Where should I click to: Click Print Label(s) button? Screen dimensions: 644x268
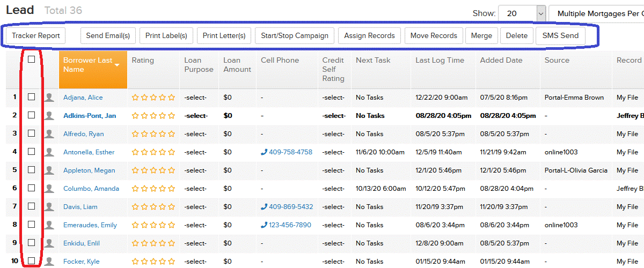(x=166, y=35)
